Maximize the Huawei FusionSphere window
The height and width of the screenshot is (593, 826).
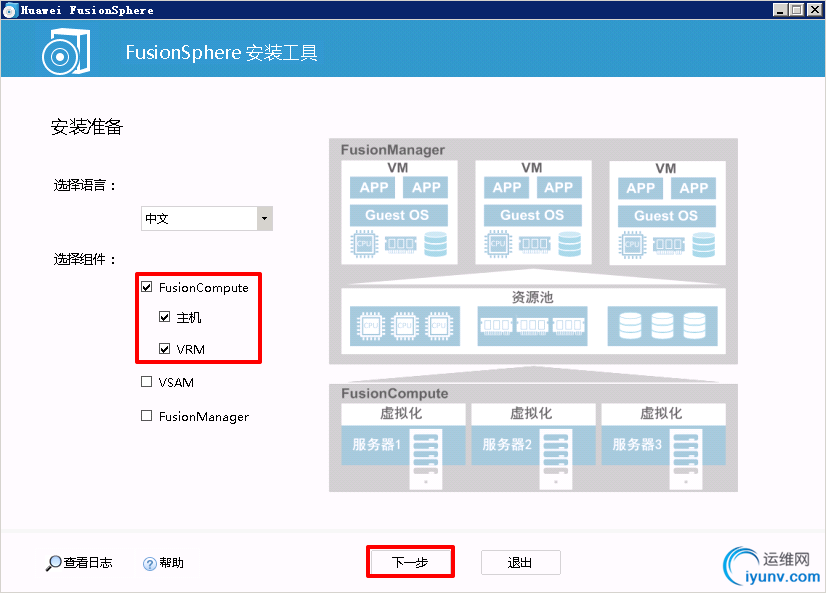tap(797, 10)
